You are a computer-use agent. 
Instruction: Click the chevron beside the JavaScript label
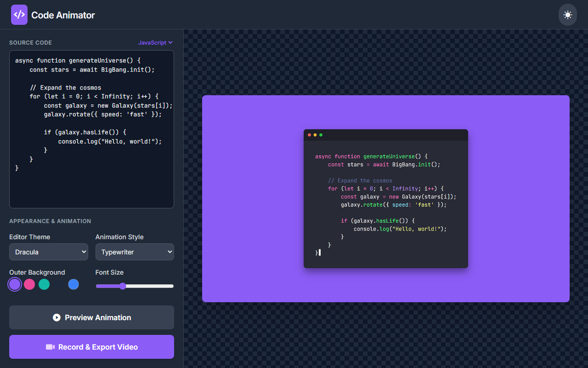tap(171, 42)
